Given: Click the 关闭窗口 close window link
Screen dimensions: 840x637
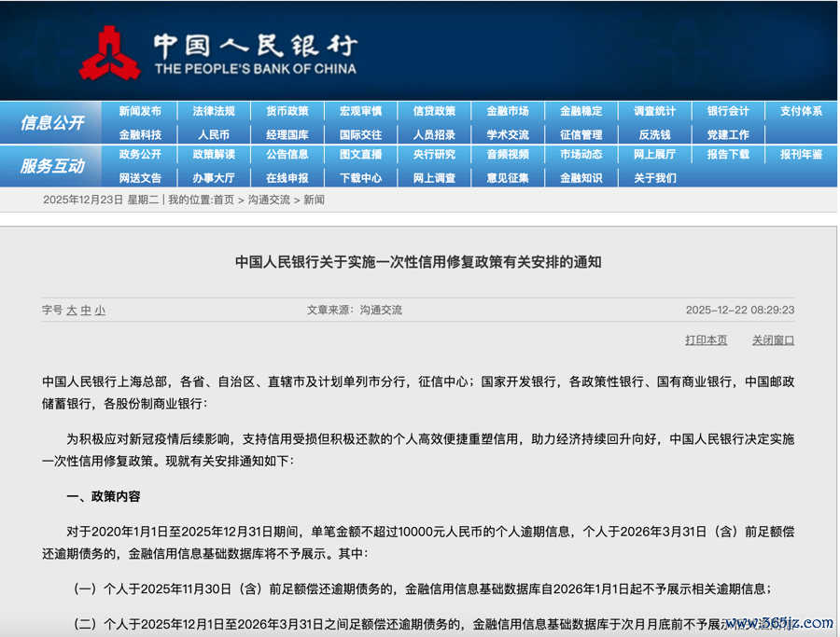Looking at the screenshot, I should pyautogui.click(x=773, y=340).
